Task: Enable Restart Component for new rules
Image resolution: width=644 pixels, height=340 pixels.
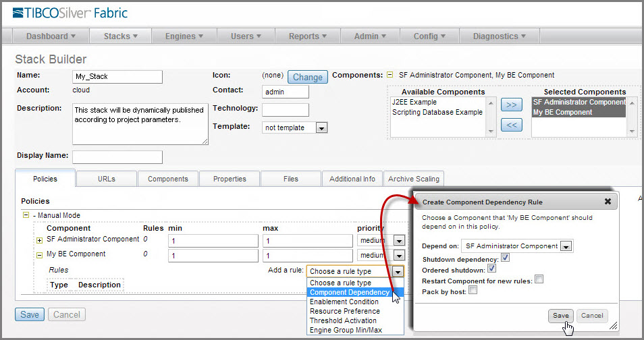Action: pyautogui.click(x=539, y=279)
